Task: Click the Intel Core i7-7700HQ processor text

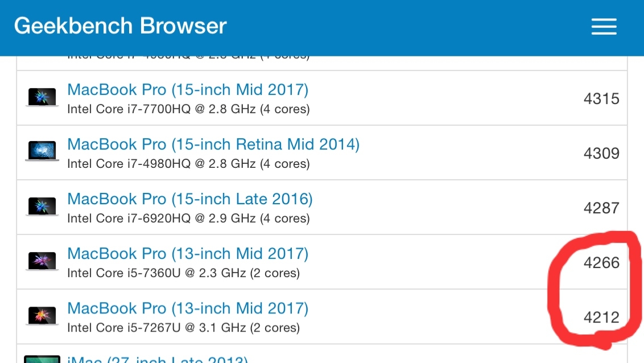Action: (x=188, y=109)
